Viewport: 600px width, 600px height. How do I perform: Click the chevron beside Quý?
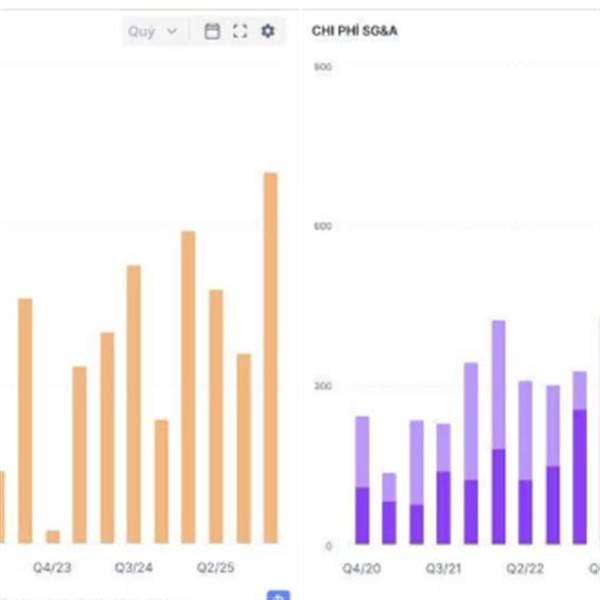[x=173, y=31]
